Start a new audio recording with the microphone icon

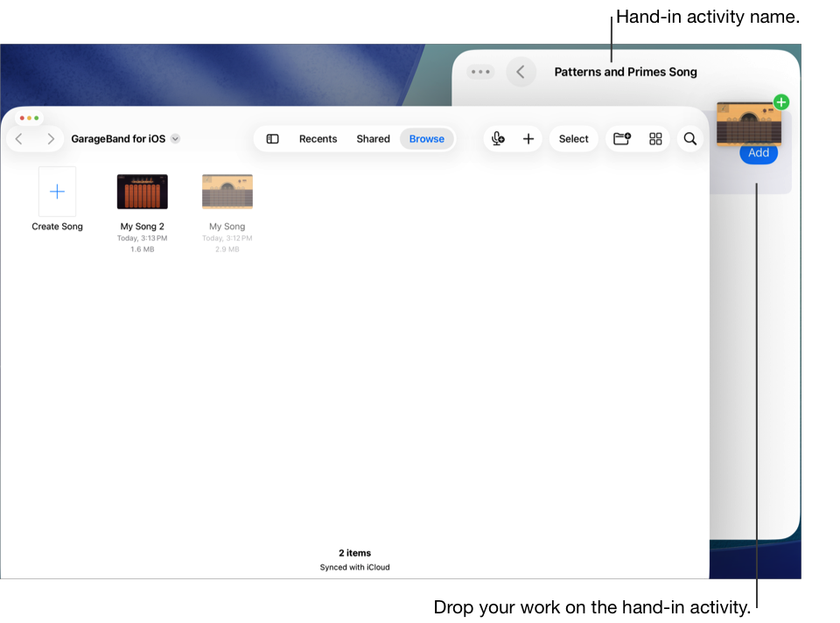(498, 138)
